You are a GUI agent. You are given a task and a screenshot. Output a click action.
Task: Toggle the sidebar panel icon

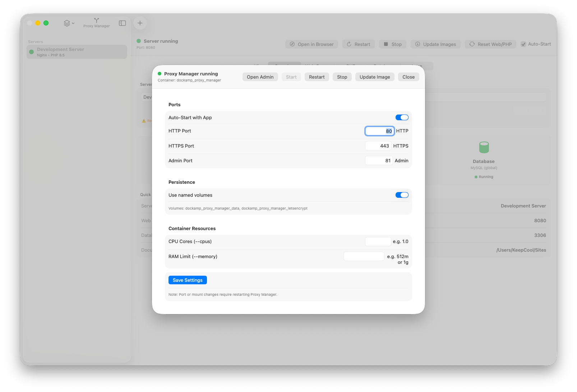click(x=122, y=23)
